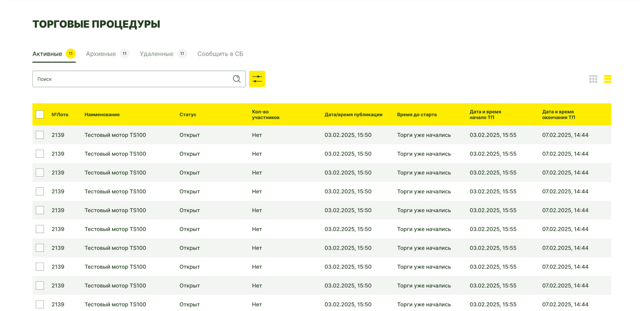
Task: Click the Дата и время начало ТП header
Action: pos(485,114)
